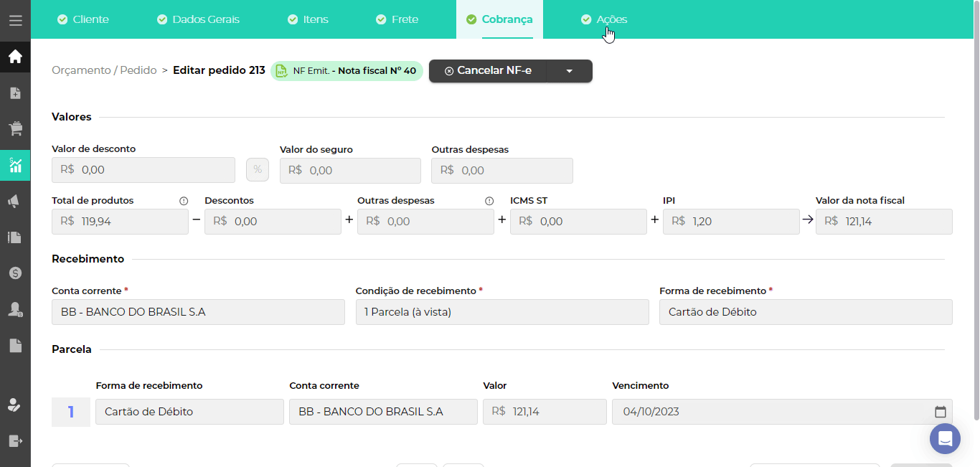Open the hamburger menu in sidebar

[x=15, y=20]
